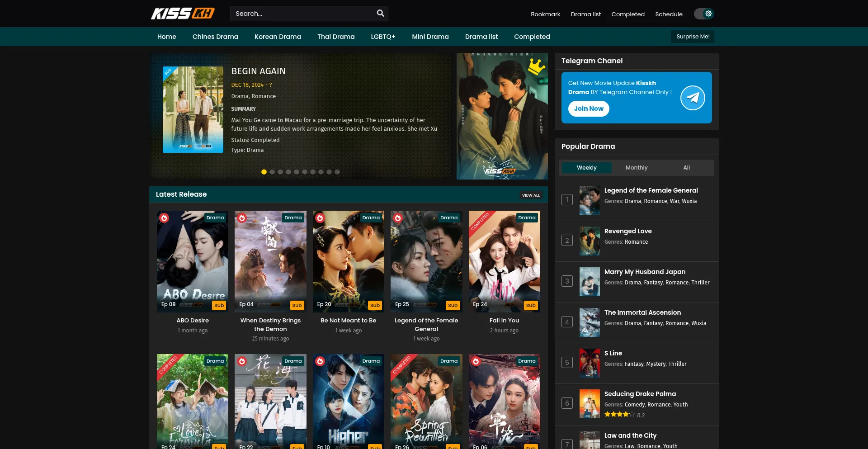Click When Destiny Brings the Demon title

270,325
